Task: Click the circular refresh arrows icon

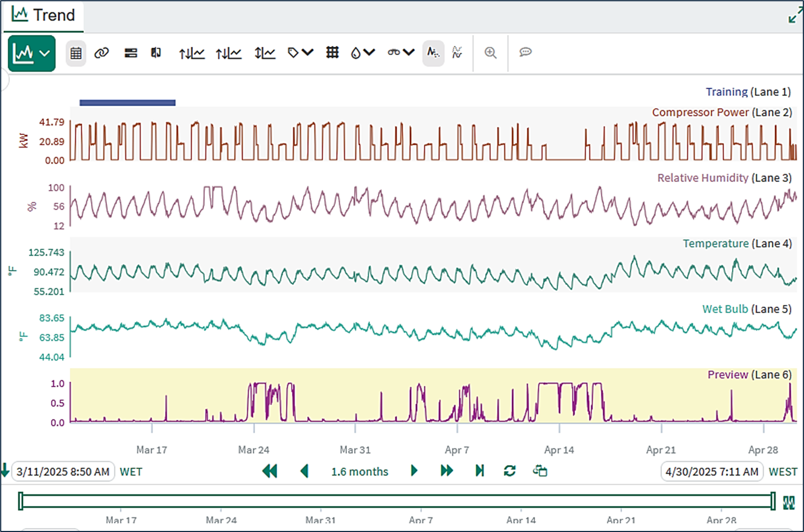Action: tap(510, 471)
